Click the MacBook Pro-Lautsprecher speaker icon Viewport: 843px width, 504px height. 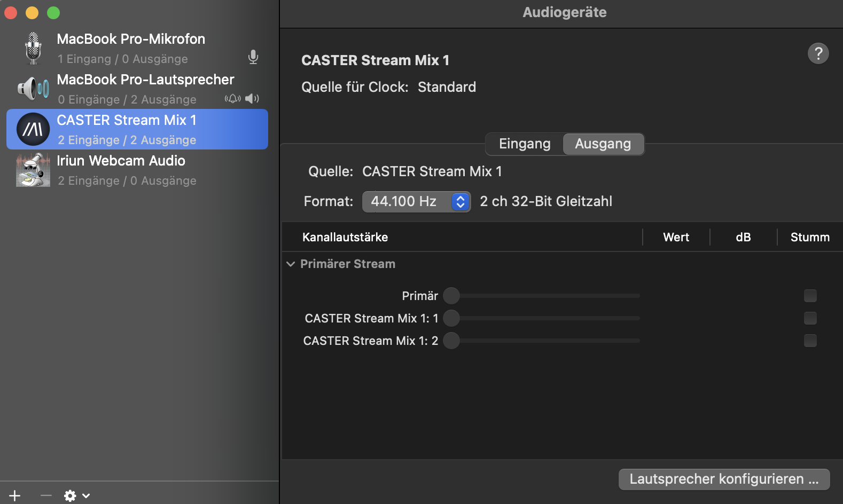point(33,89)
